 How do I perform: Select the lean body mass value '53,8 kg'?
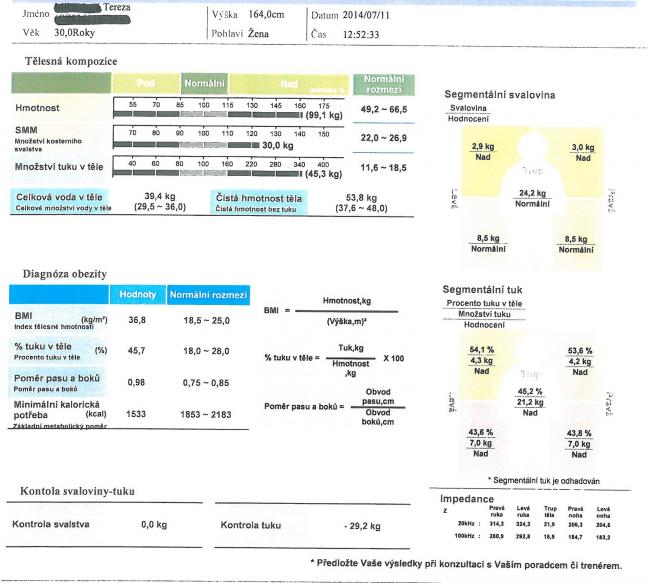361,197
